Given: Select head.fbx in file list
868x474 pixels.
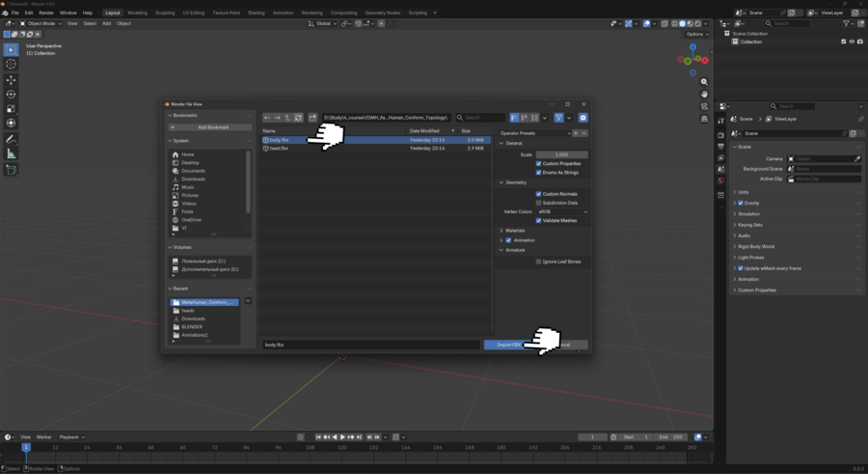Looking at the screenshot, I should point(278,149).
